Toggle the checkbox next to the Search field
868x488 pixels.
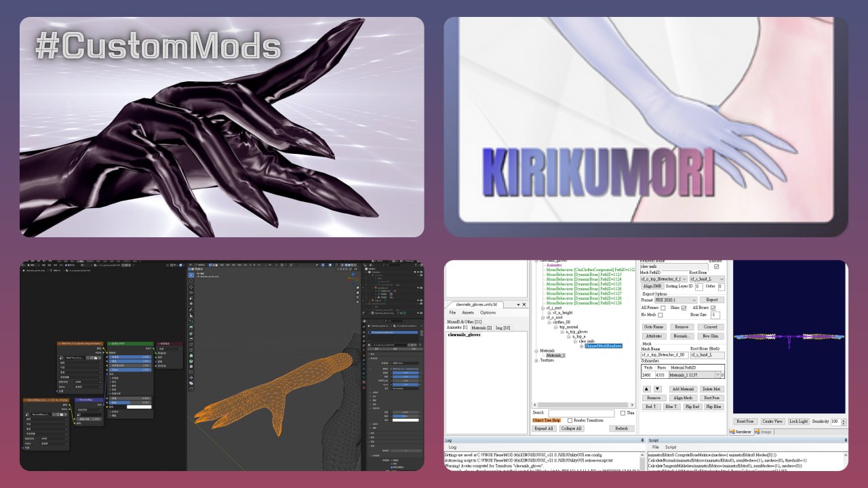click(623, 413)
